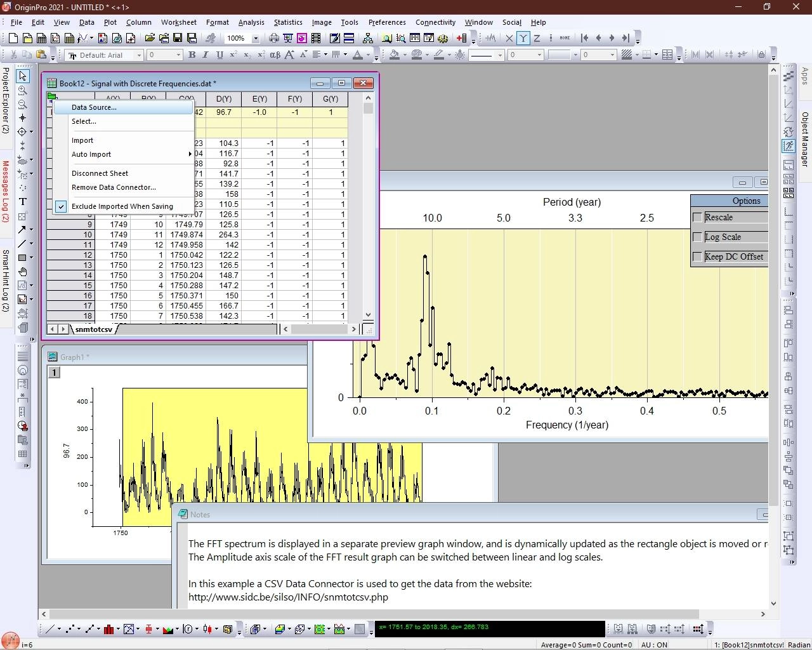
Task: Open the text alignment dropdown arrow
Action: (x=325, y=55)
